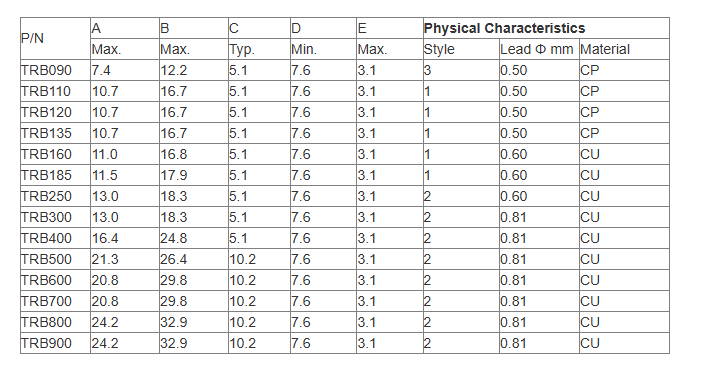Click the Style column header

pos(461,49)
